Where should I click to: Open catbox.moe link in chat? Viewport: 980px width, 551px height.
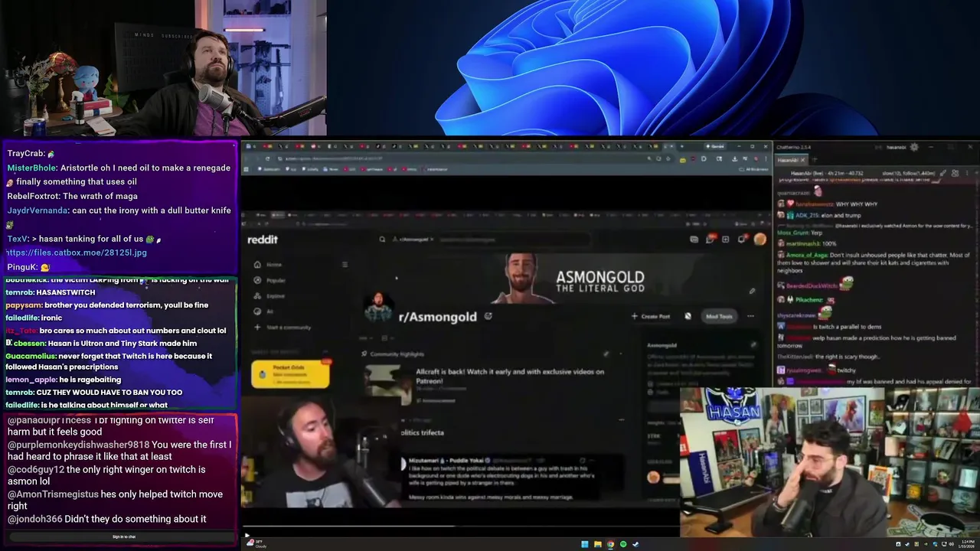pyautogui.click(x=77, y=253)
